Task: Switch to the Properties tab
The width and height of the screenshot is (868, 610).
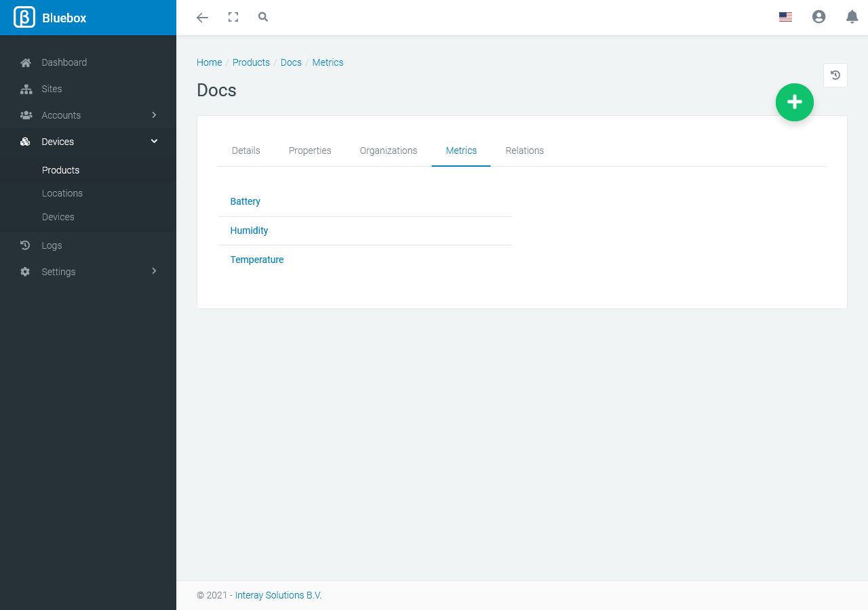Action: click(x=310, y=150)
